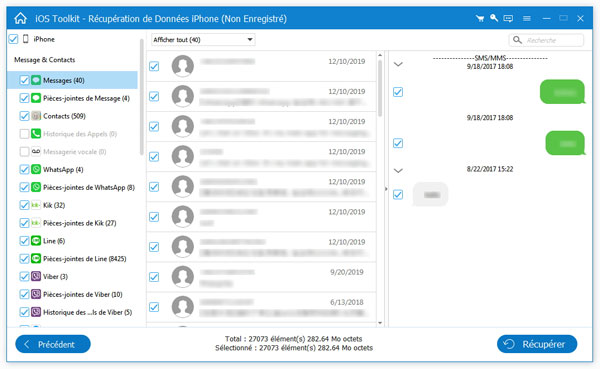The height and width of the screenshot is (369, 600).
Task: Click the Récupérer button
Action: (537, 344)
